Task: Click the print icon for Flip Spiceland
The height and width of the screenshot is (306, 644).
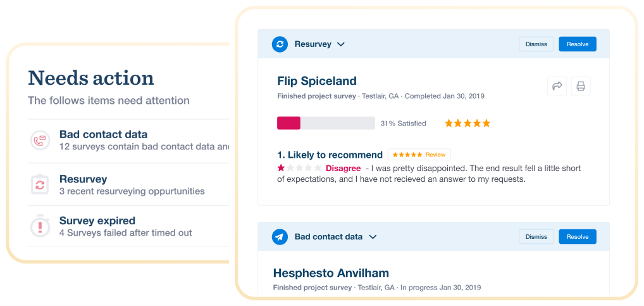Action: (x=581, y=86)
